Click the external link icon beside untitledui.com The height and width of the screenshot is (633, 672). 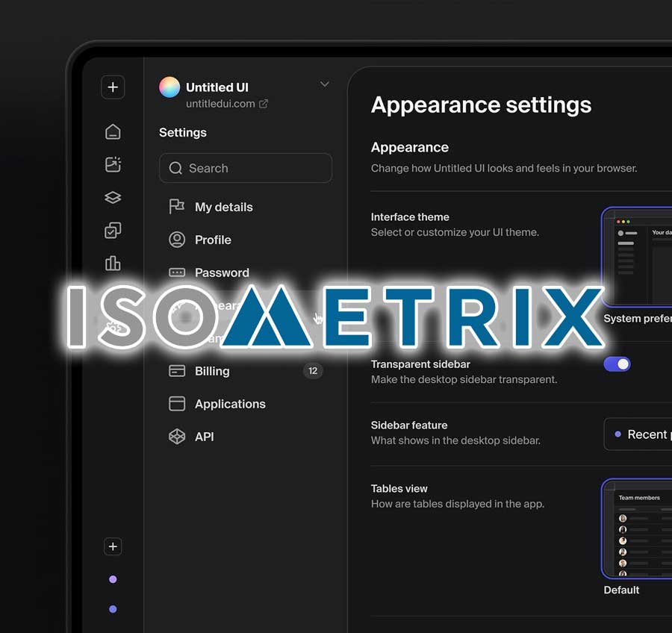(x=264, y=104)
